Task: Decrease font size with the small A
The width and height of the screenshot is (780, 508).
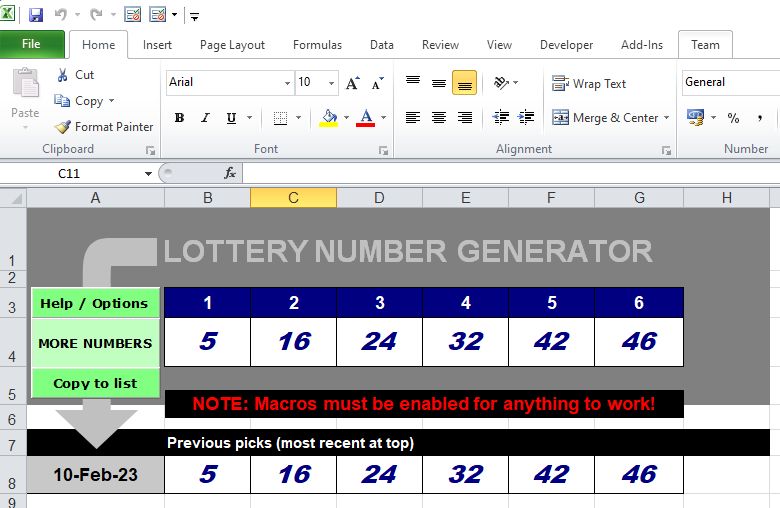Action: click(378, 83)
